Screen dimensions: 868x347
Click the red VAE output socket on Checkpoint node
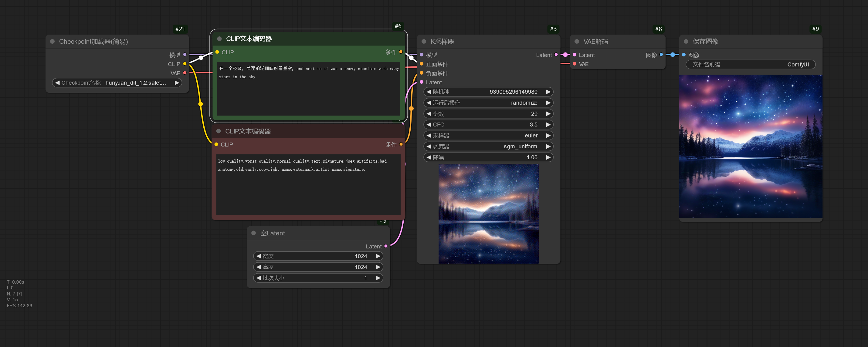pos(185,73)
